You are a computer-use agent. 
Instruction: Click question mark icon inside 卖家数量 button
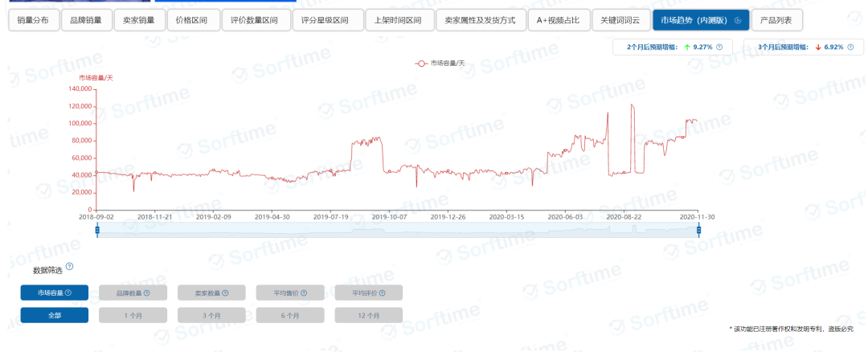225,293
